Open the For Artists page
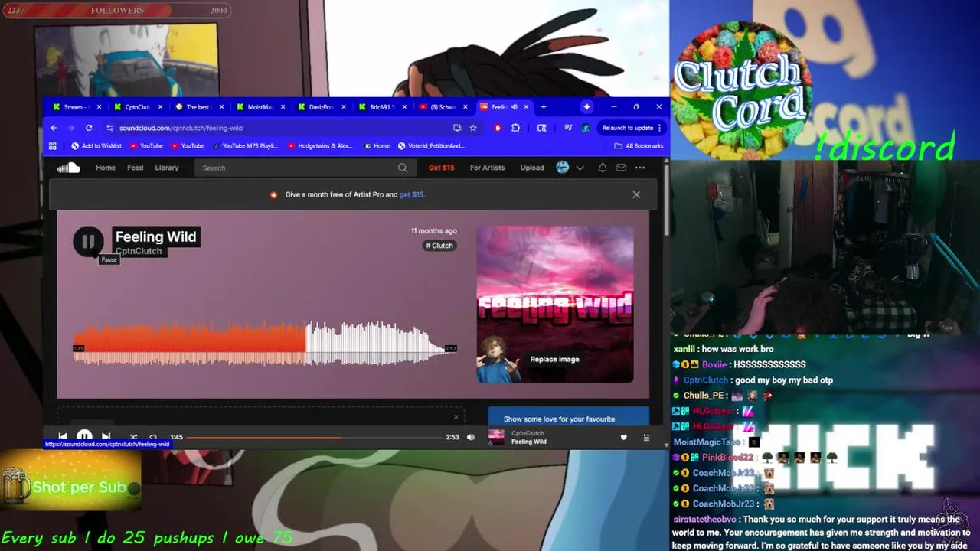The width and height of the screenshot is (980, 551). (487, 168)
